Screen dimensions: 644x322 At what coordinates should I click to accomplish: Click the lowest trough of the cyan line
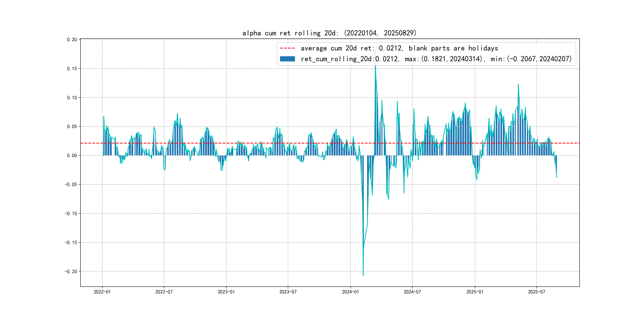click(x=363, y=275)
